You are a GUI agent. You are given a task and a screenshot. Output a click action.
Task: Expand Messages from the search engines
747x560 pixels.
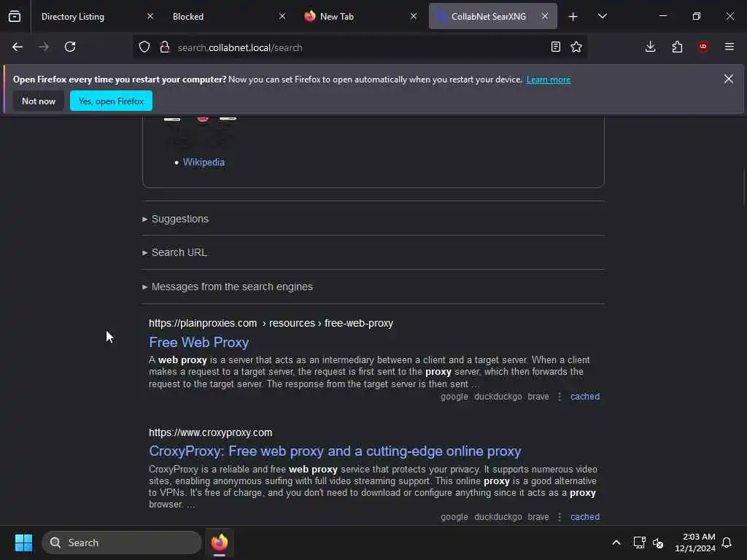pyautogui.click(x=228, y=287)
